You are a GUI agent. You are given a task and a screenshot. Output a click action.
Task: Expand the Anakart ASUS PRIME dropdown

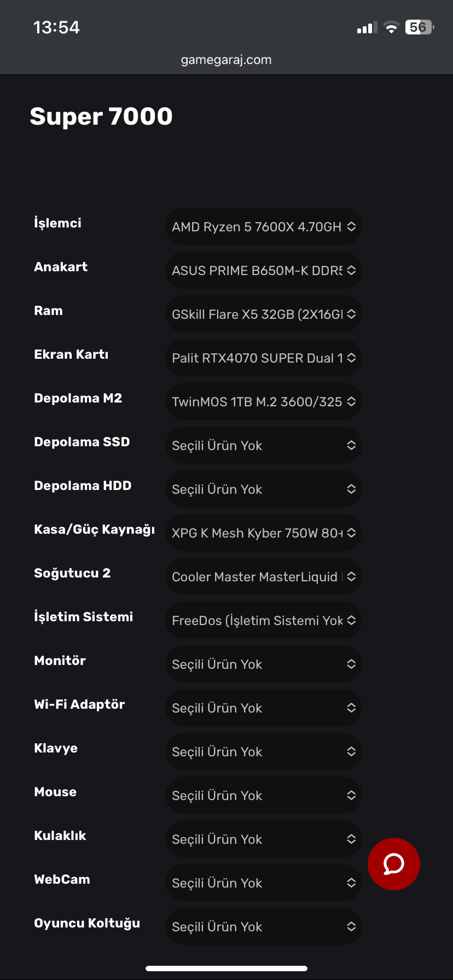[x=263, y=270]
